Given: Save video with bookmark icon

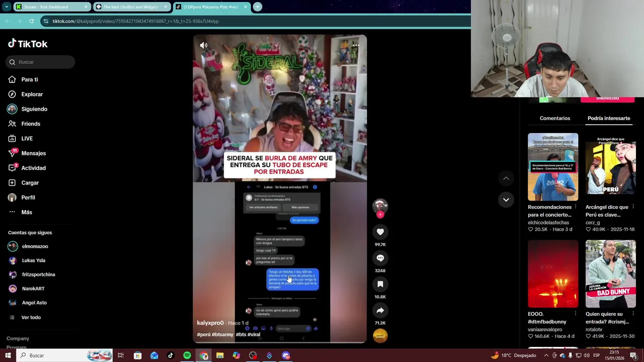Looking at the screenshot, I should point(380,284).
